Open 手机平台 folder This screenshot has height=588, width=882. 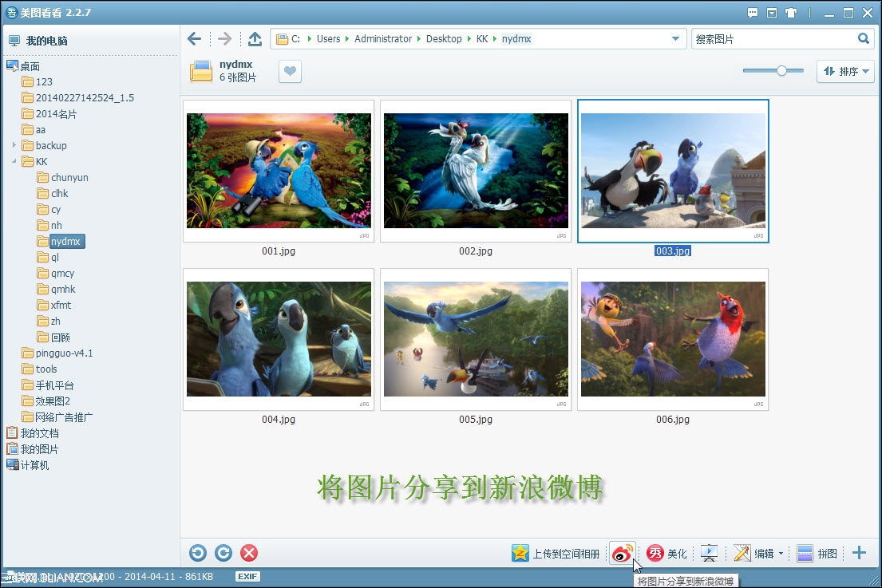point(48,385)
